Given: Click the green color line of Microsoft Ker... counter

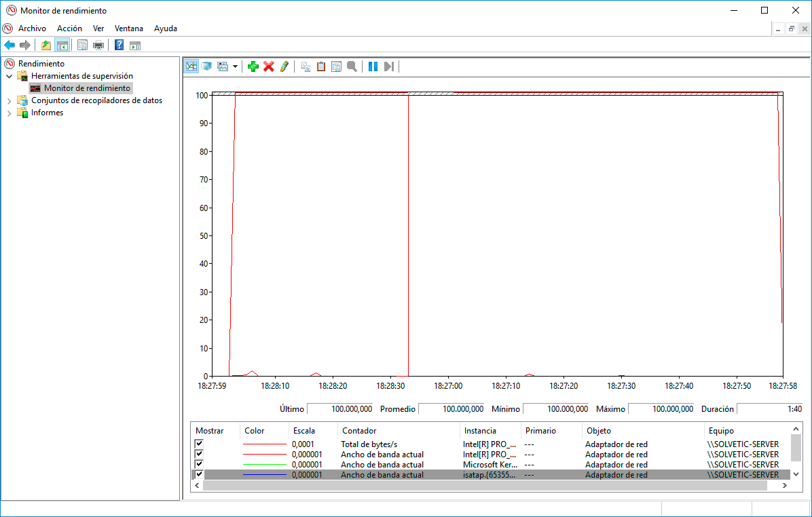Looking at the screenshot, I should pyautogui.click(x=265, y=465).
